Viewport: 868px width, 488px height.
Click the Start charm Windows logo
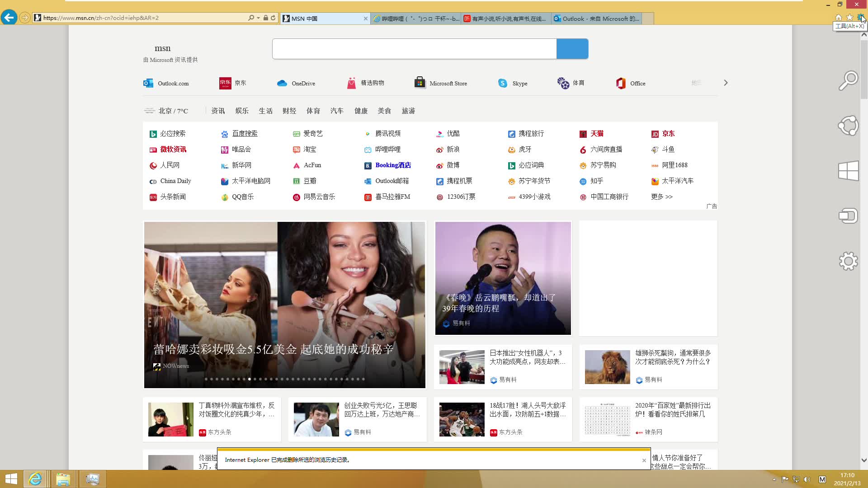(848, 171)
